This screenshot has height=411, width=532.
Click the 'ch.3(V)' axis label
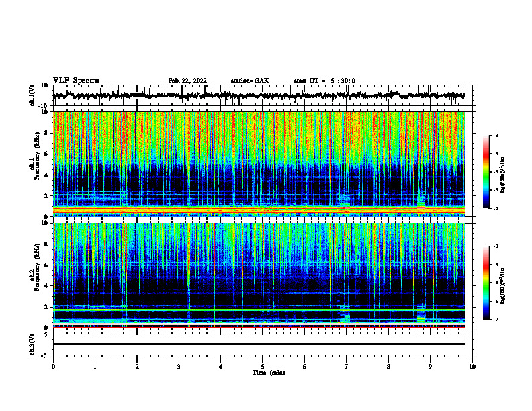32,345
